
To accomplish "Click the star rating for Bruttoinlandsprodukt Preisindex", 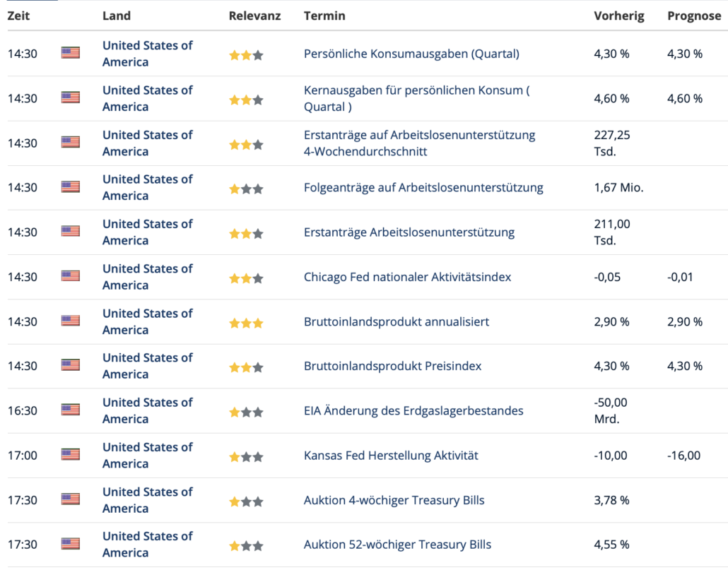I will tap(246, 367).
